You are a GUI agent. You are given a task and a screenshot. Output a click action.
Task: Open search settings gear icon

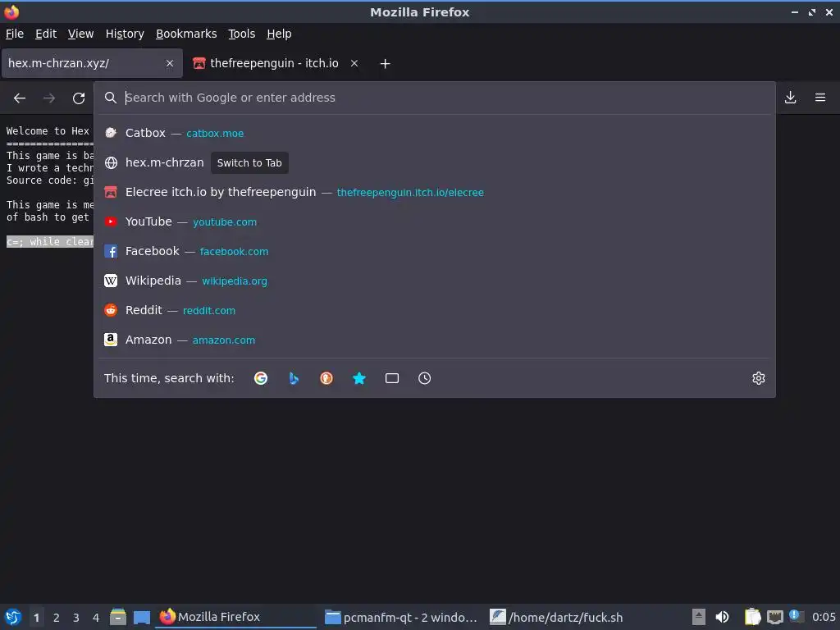point(759,378)
